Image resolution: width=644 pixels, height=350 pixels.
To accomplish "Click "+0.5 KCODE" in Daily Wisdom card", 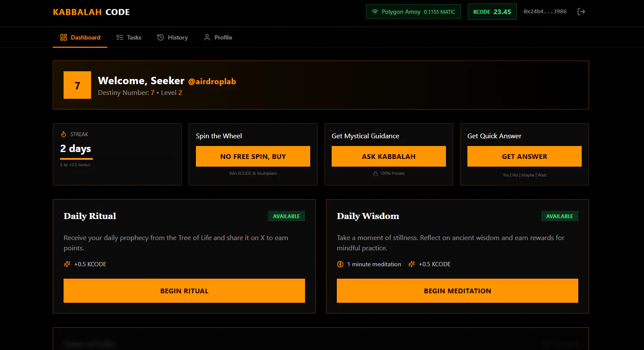I will tap(435, 264).
